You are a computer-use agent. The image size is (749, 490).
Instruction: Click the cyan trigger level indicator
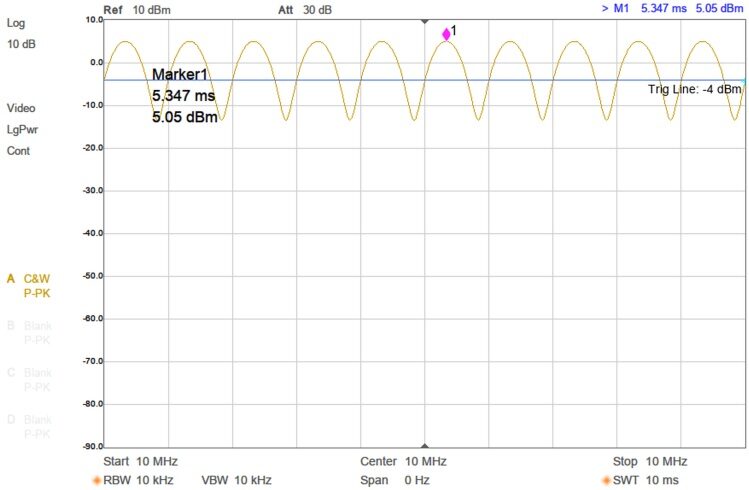click(743, 82)
